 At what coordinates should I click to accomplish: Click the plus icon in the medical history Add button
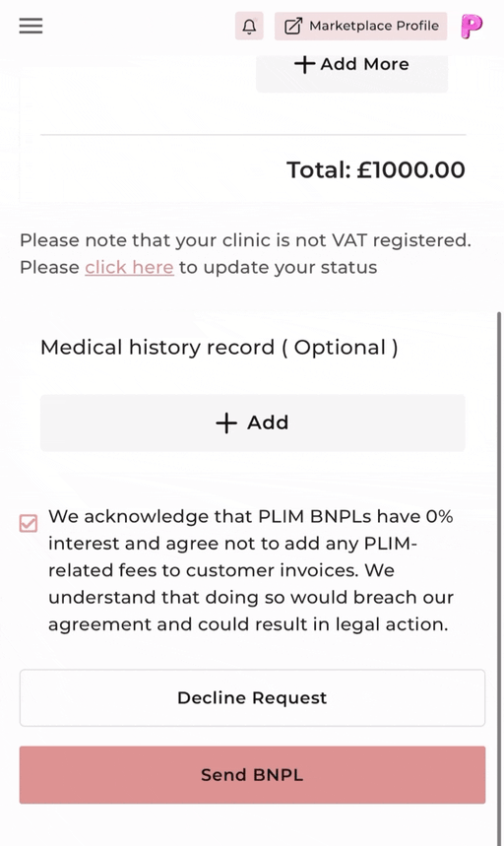pyautogui.click(x=226, y=423)
